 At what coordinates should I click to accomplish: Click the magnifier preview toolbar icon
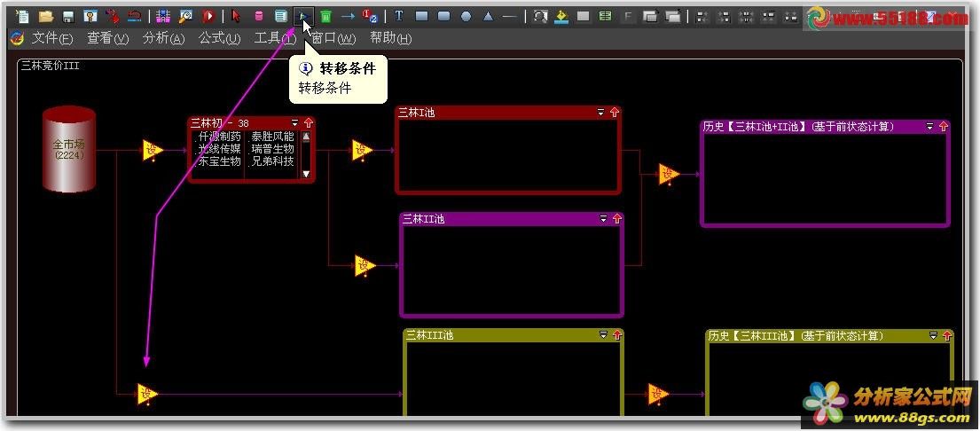click(x=185, y=16)
